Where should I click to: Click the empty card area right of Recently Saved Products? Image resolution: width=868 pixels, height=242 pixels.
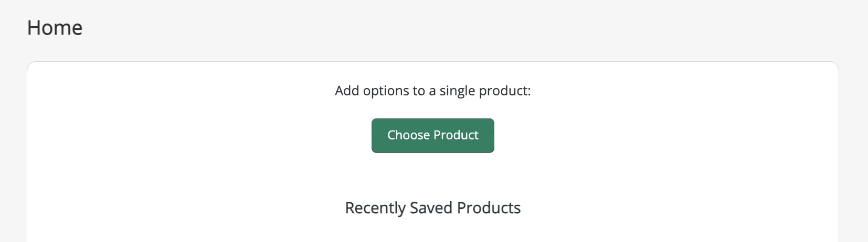pos(682,208)
